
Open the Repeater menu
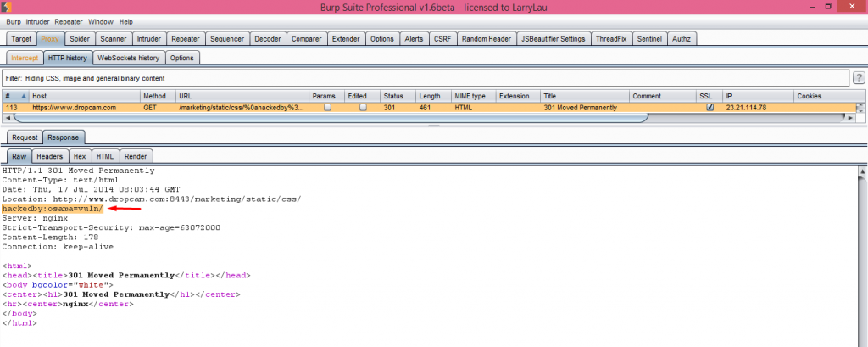(x=69, y=22)
